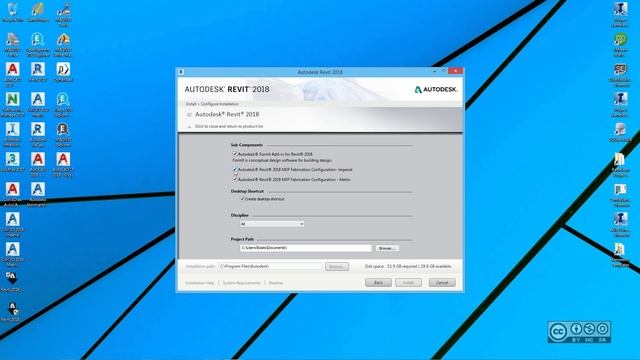This screenshot has width=640, height=360.
Task: Click the Autodesk logo in the installer header
Action: pyautogui.click(x=436, y=89)
